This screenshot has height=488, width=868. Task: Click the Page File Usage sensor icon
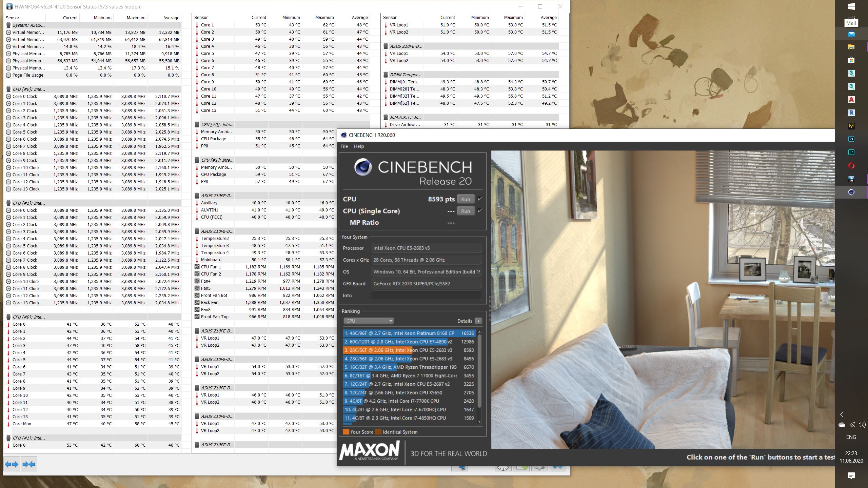tap(8, 75)
